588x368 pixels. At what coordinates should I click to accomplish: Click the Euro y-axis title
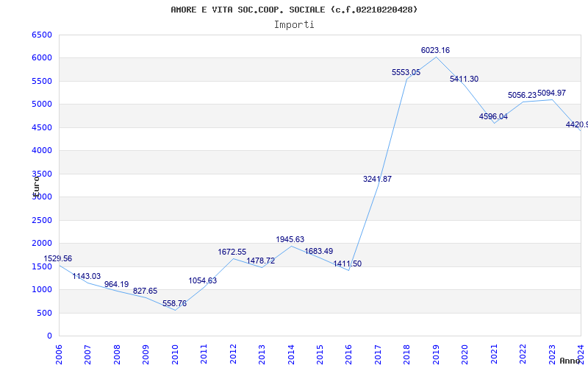pos(35,186)
